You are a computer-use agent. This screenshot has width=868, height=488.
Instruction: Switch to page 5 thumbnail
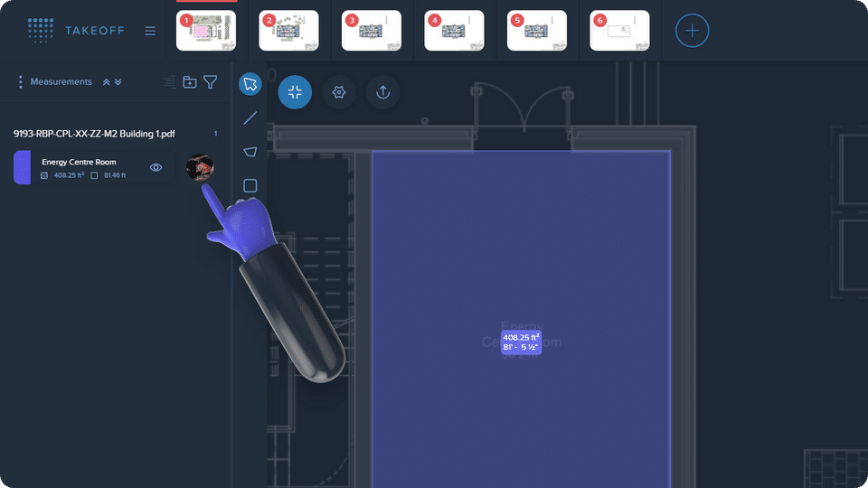(x=537, y=31)
